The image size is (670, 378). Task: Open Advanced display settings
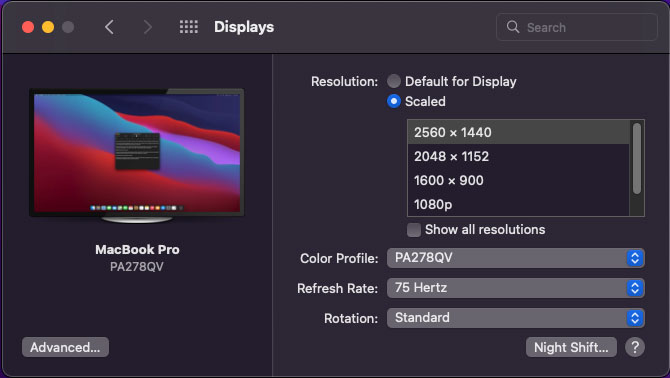click(65, 347)
